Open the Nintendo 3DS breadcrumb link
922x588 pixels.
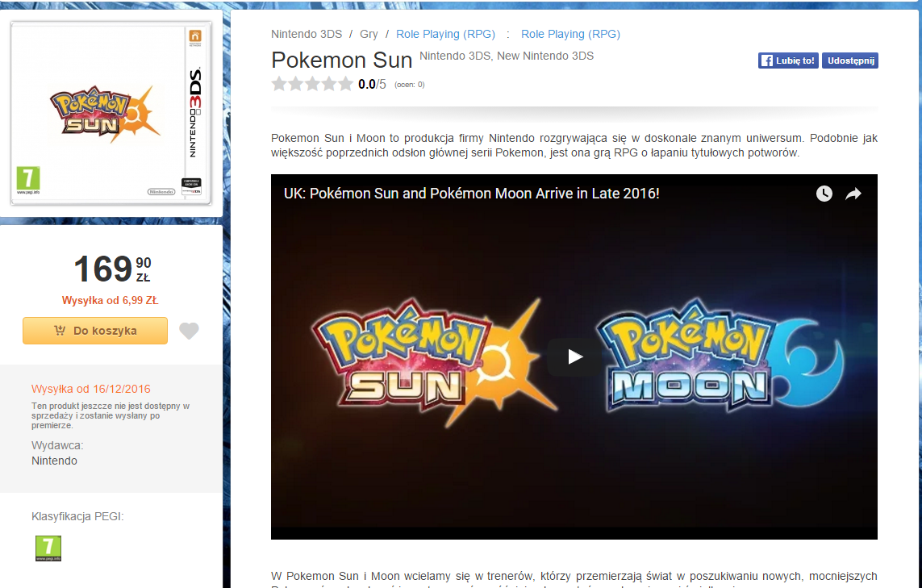(x=307, y=34)
